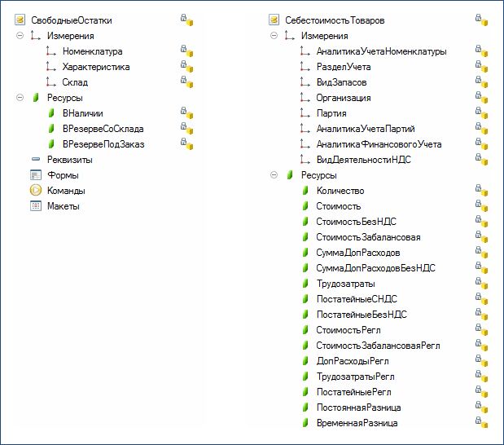Image resolution: width=504 pixels, height=445 pixels.
Task: Collapse Измерения under СебестоимостьТоваров
Action: 274,36
